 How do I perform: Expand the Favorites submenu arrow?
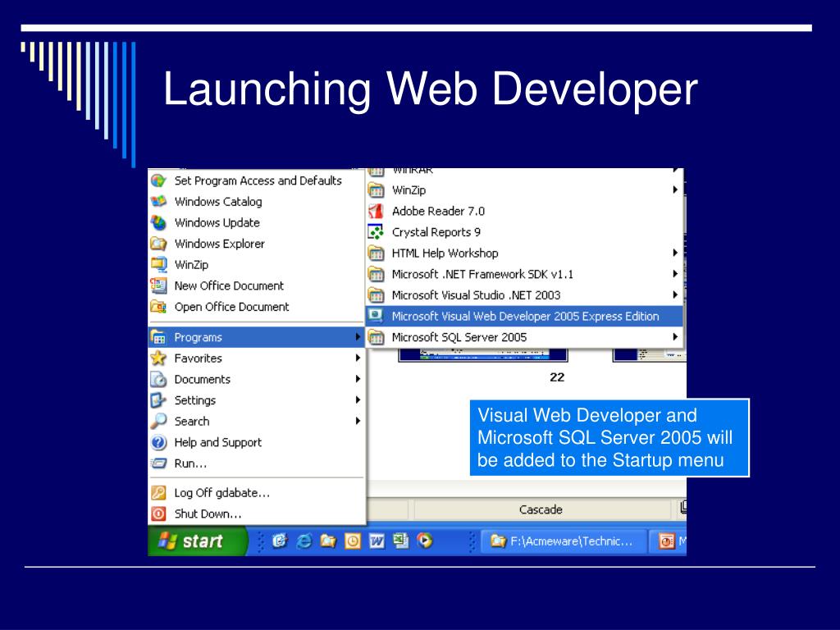(x=358, y=358)
